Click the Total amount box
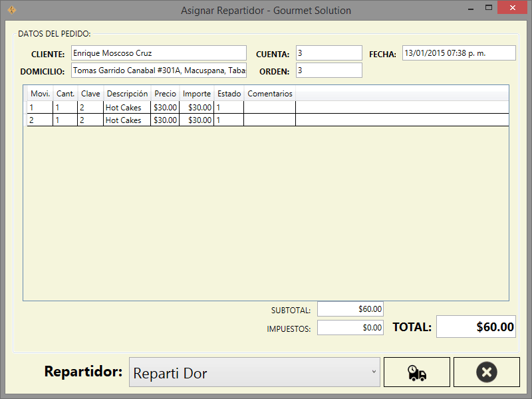 pyautogui.click(x=475, y=327)
